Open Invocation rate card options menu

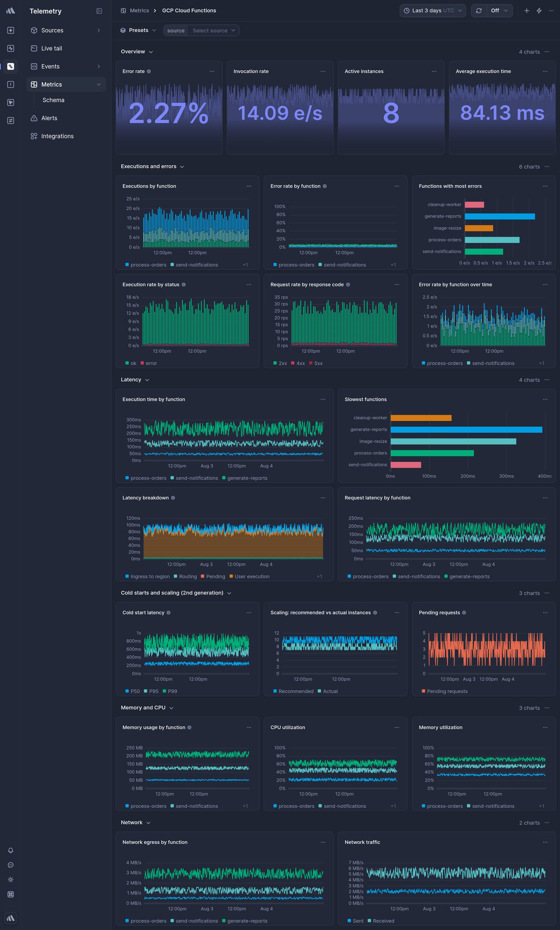323,71
